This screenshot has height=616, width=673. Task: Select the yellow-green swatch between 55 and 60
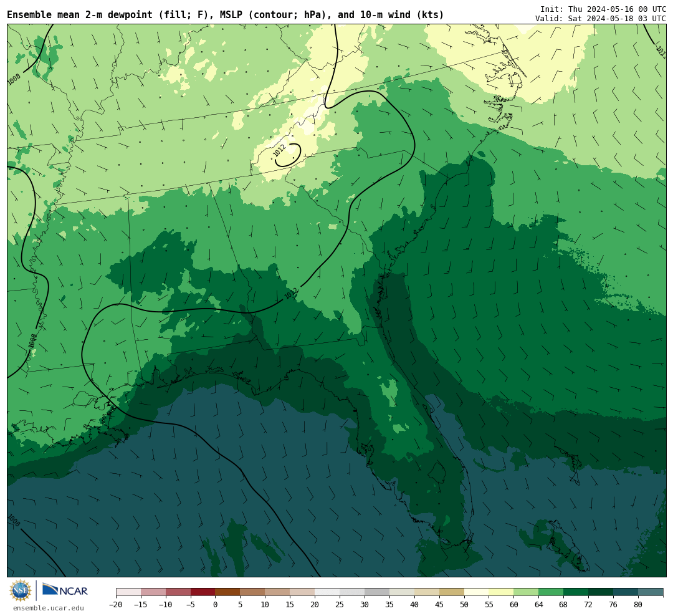click(x=501, y=592)
